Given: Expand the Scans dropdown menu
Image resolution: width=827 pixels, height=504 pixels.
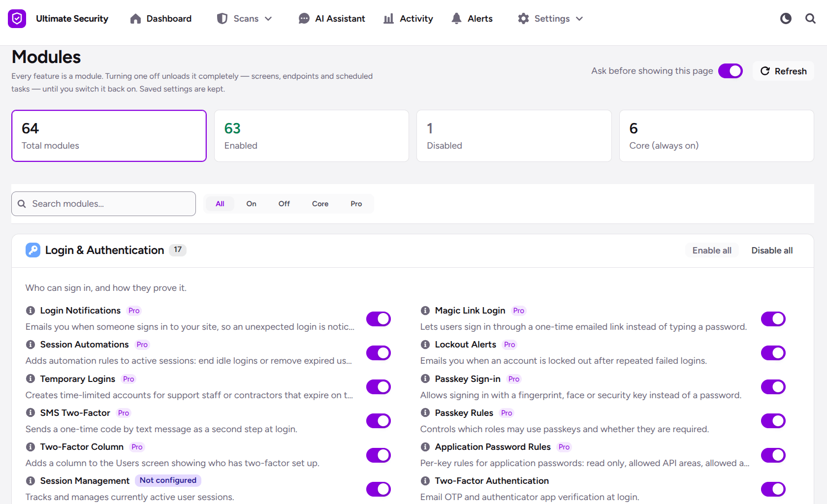Looking at the screenshot, I should click(x=245, y=19).
